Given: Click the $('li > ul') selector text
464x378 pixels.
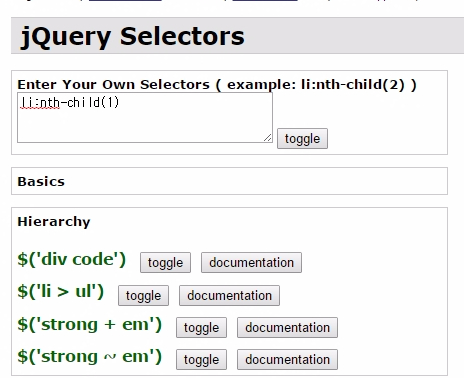Looking at the screenshot, I should pyautogui.click(x=61, y=292).
